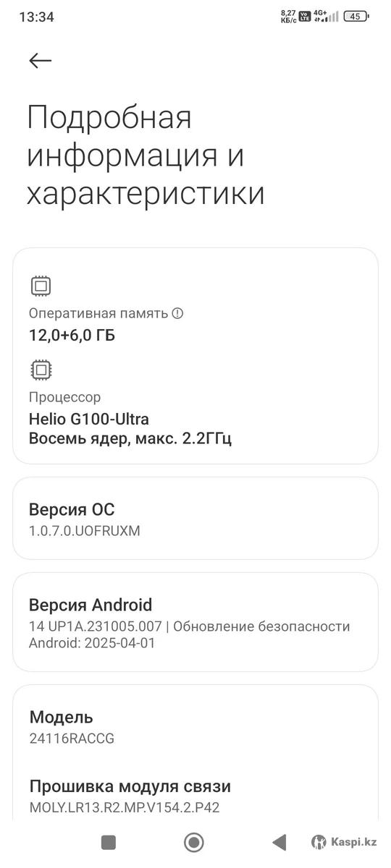Tap the processor chip icon

[x=41, y=370]
